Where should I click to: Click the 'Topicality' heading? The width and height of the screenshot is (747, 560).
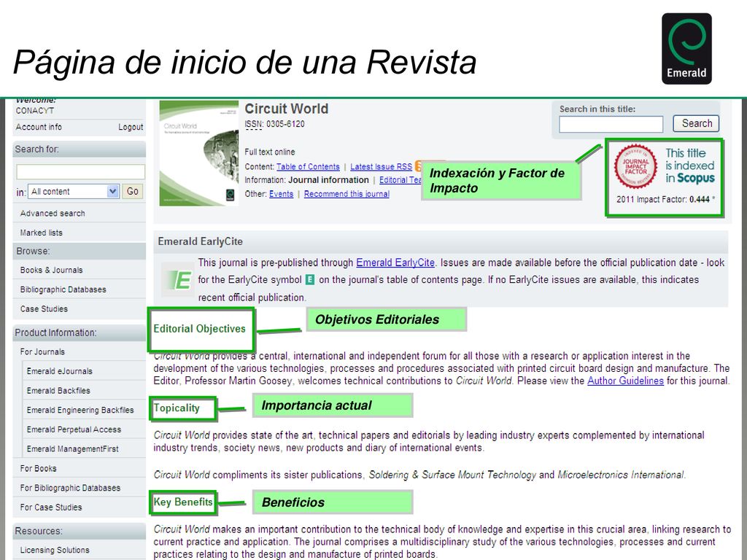click(177, 408)
